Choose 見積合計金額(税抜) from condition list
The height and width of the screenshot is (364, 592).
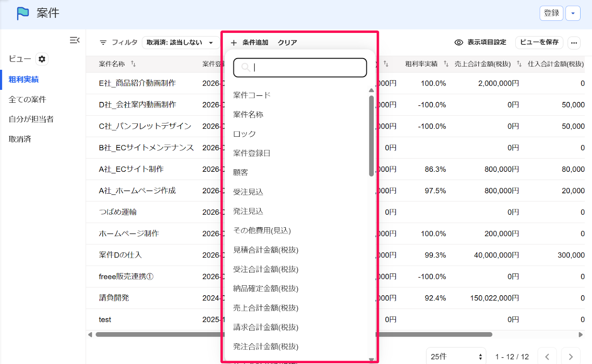pyautogui.click(x=266, y=250)
